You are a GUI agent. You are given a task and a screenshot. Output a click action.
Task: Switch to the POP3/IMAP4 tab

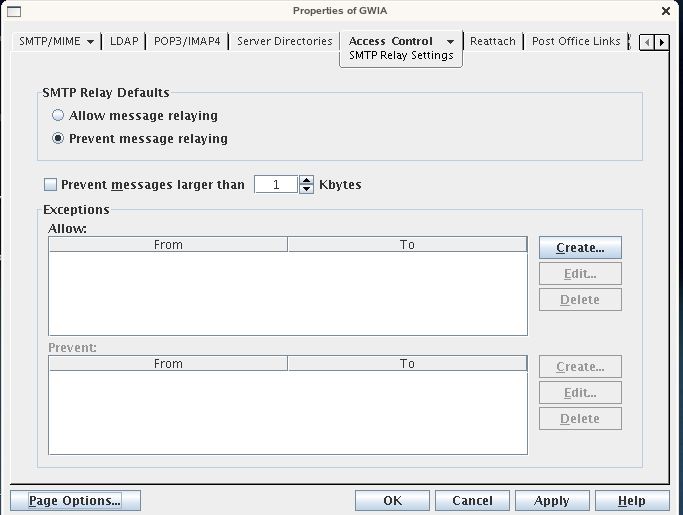click(187, 41)
